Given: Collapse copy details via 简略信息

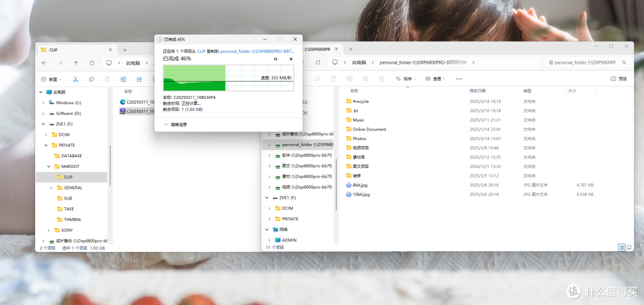Looking at the screenshot, I should click(175, 125).
